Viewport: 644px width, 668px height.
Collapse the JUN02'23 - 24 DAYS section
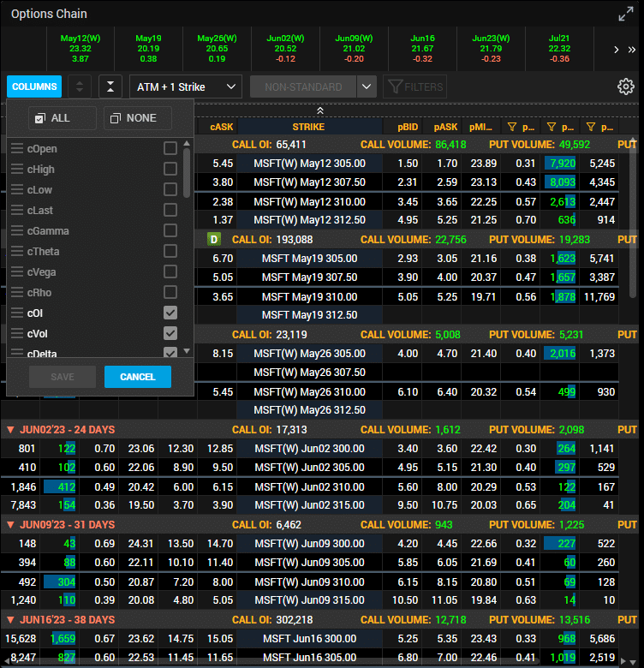(x=10, y=429)
